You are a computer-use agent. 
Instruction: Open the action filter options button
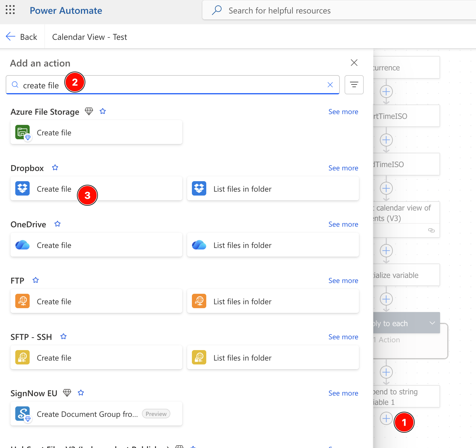354,85
